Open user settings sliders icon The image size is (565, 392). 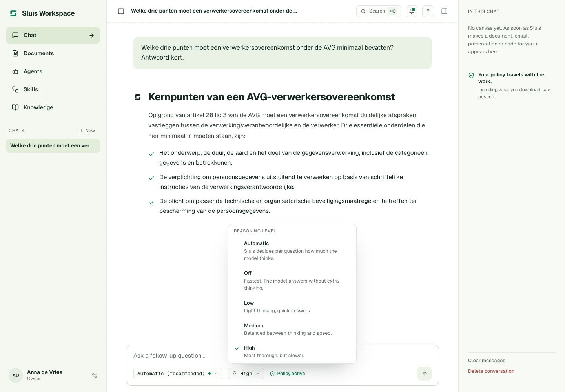tap(95, 376)
